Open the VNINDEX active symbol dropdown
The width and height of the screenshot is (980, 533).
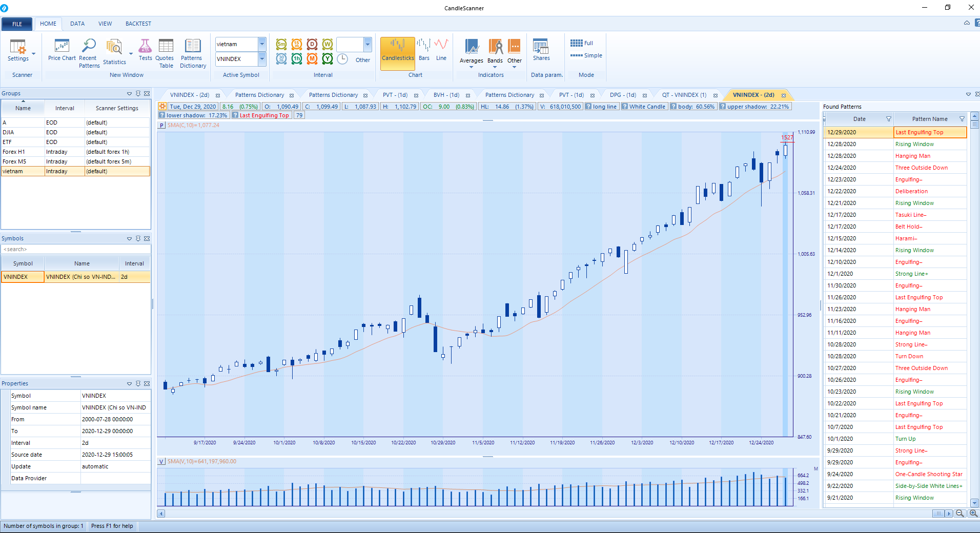[x=262, y=59]
